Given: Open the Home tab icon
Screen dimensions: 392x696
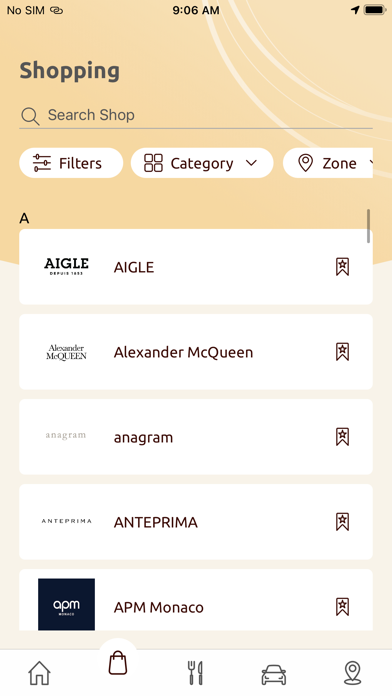Looking at the screenshot, I should click(x=40, y=673).
